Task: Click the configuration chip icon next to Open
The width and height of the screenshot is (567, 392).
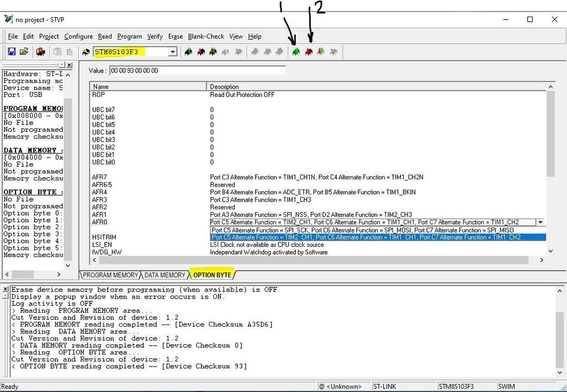Action: (x=40, y=52)
